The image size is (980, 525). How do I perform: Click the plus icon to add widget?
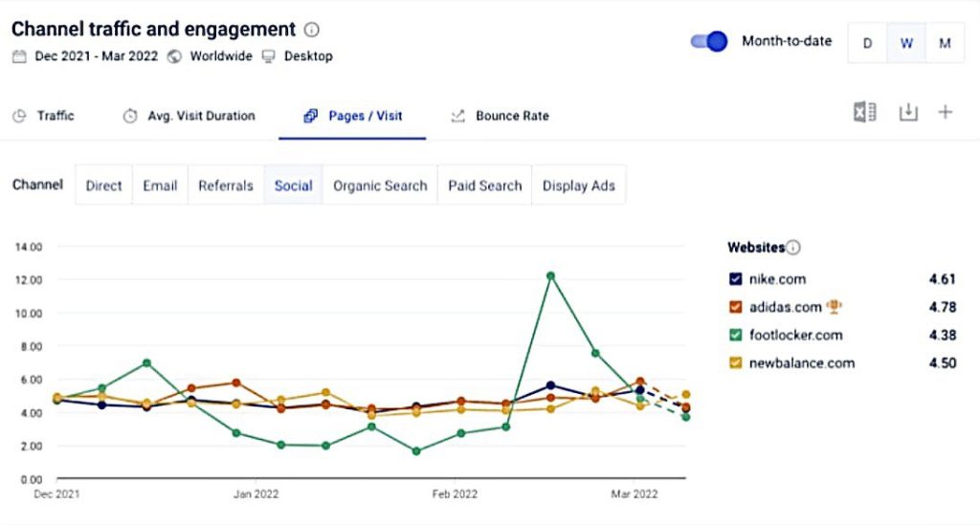[945, 113]
